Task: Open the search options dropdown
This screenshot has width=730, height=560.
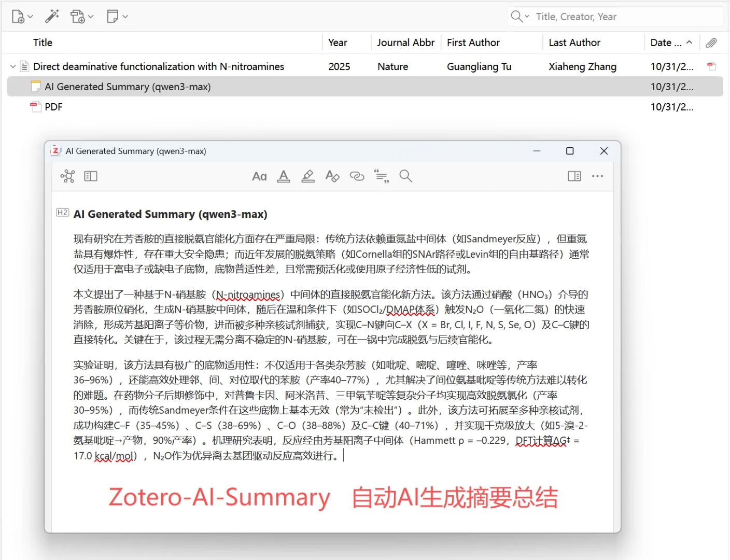Action: click(526, 16)
